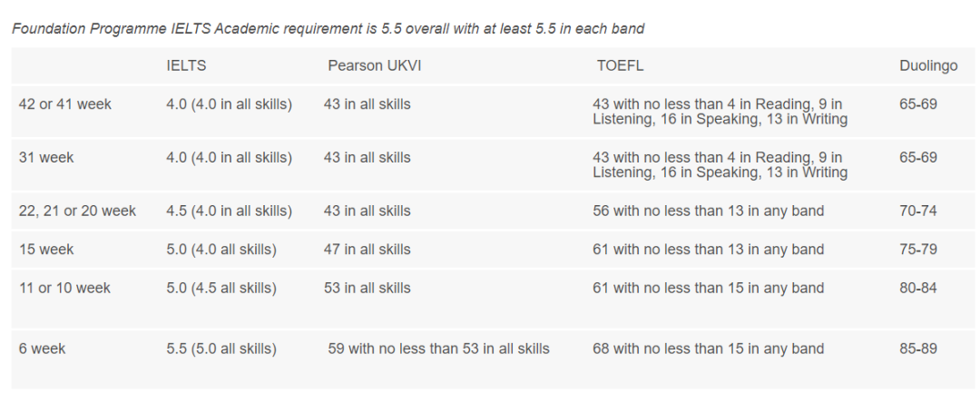Screen dimensions: 980x393
Task: Click the TOEFL column header
Action: [619, 66]
